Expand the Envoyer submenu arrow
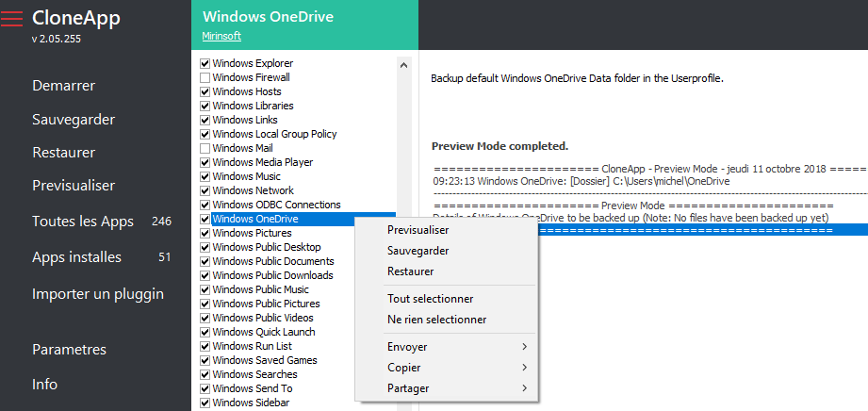This screenshot has height=411, width=868. coord(524,347)
